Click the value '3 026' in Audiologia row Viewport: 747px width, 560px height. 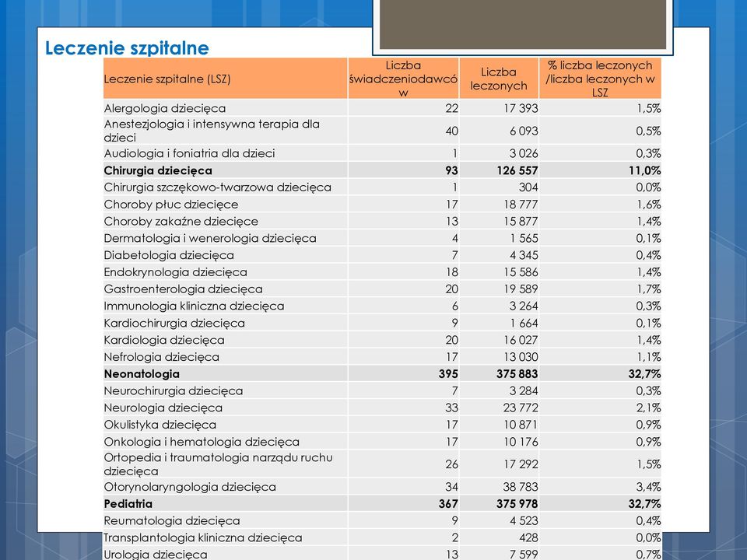(524, 153)
